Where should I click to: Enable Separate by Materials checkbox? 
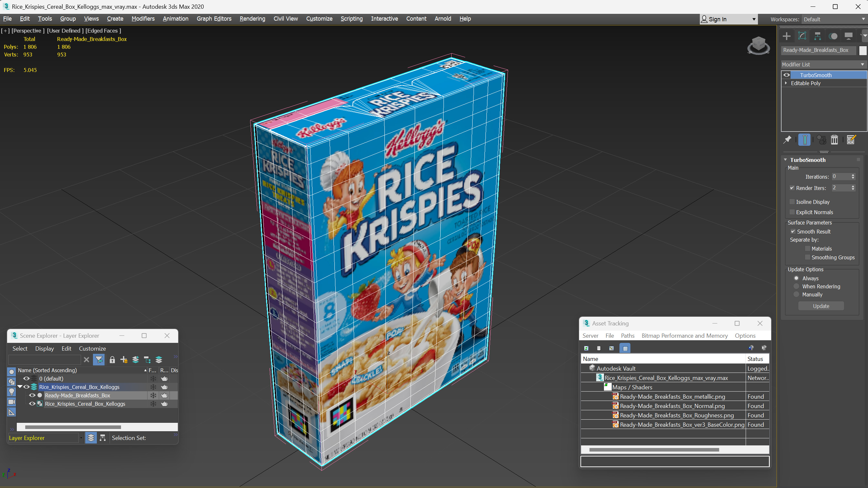click(x=808, y=249)
